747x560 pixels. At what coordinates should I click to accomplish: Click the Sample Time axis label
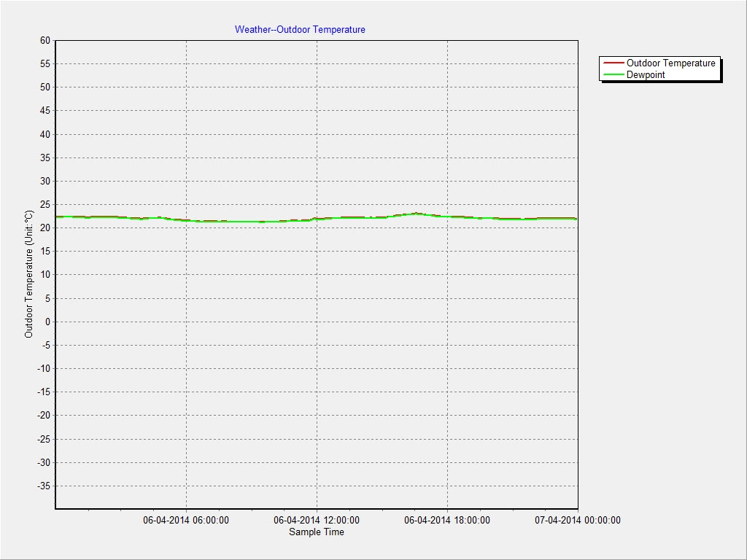tap(317, 532)
